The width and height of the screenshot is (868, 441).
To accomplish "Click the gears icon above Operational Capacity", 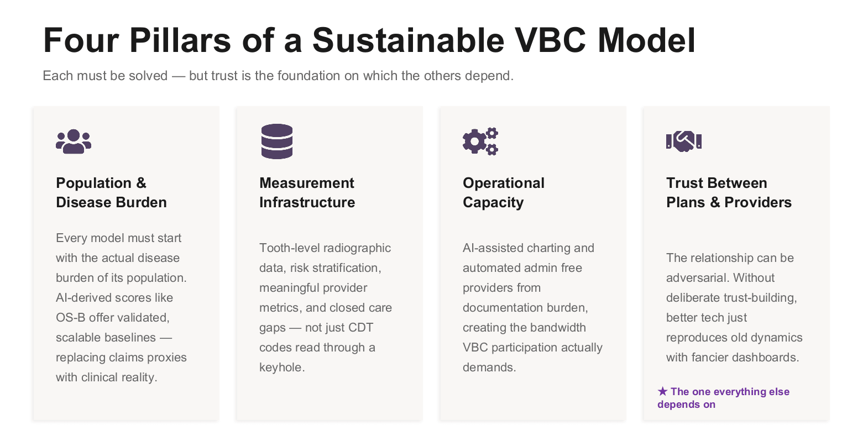I will tap(480, 141).
